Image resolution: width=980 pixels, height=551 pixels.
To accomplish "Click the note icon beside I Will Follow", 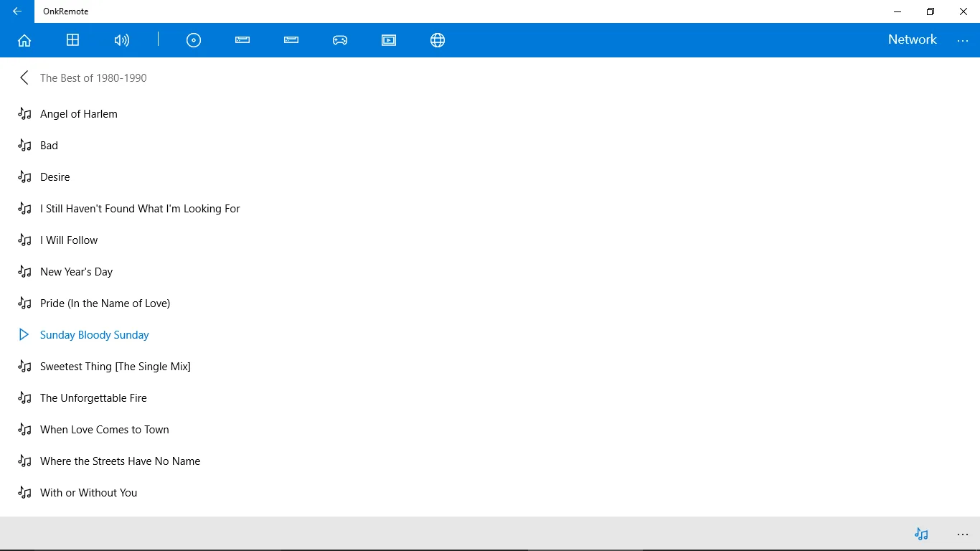I will pyautogui.click(x=24, y=240).
